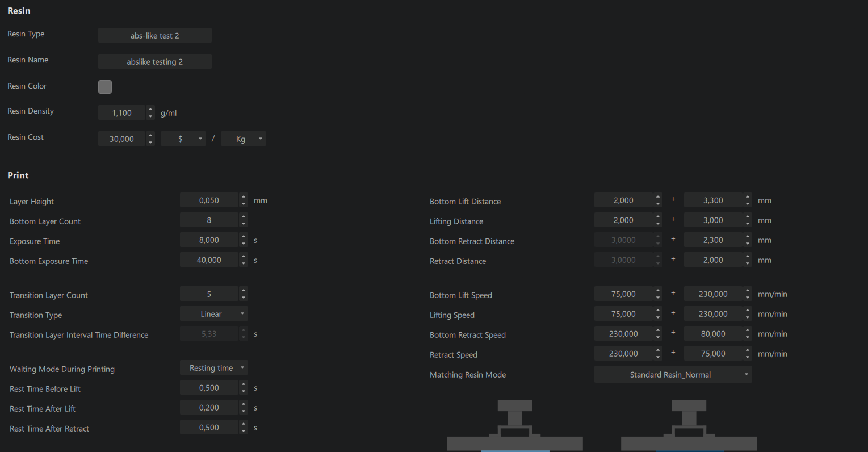This screenshot has height=452, width=868.
Task: Click Retract Speed first field 230,000
Action: coord(623,353)
